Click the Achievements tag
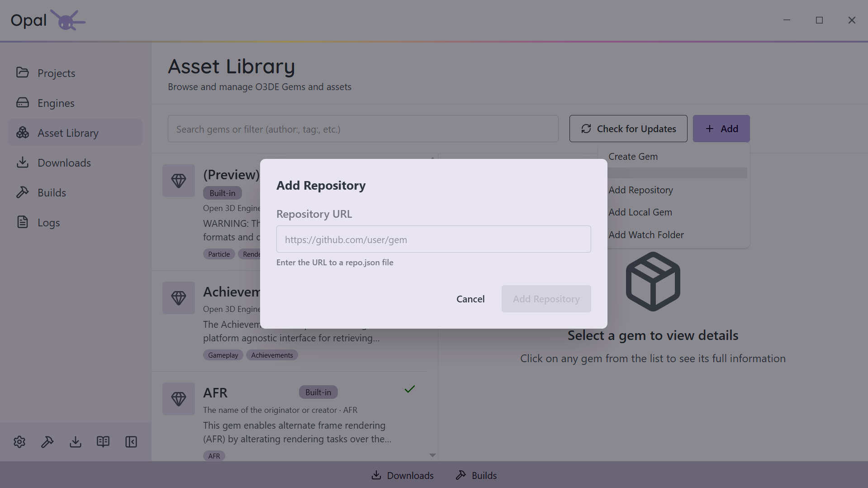Image resolution: width=868 pixels, height=488 pixels. tap(272, 355)
